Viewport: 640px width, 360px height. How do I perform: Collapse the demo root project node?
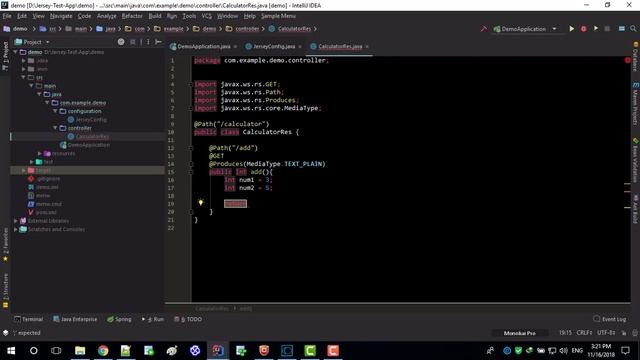16,52
